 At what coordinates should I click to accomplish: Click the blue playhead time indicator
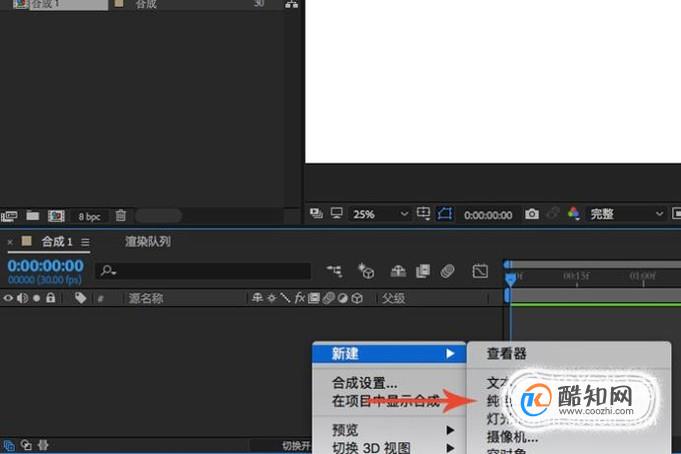coord(511,279)
